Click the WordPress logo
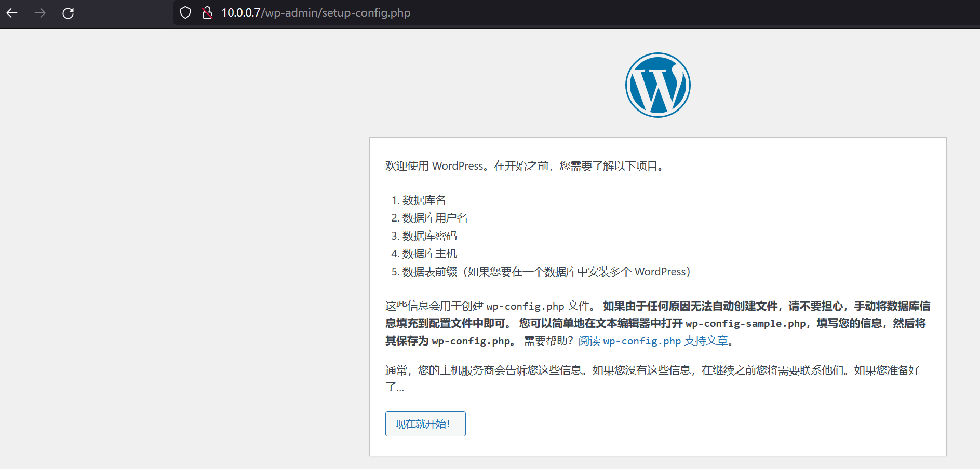Image resolution: width=980 pixels, height=469 pixels. click(x=658, y=85)
